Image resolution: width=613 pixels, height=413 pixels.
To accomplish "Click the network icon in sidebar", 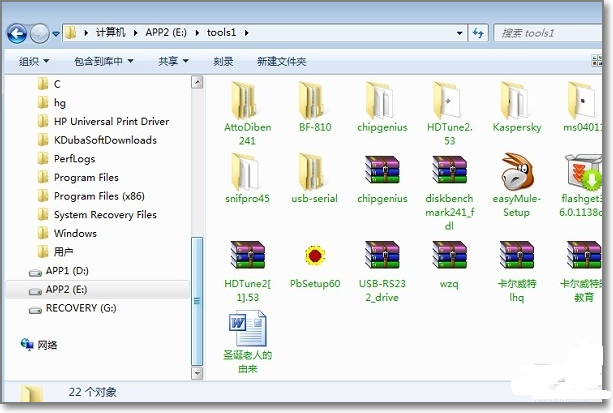I will coord(27,344).
